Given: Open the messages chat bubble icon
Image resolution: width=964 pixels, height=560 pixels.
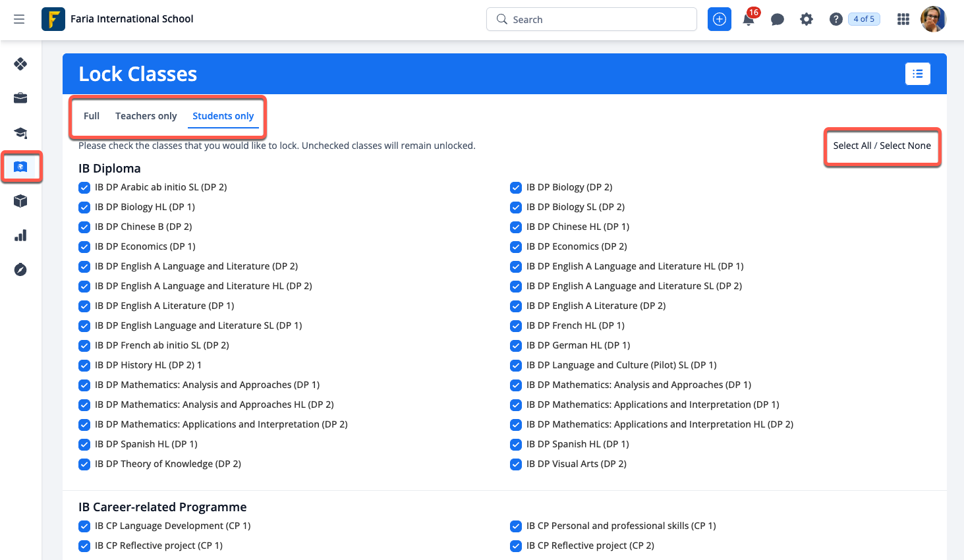Looking at the screenshot, I should (x=778, y=19).
